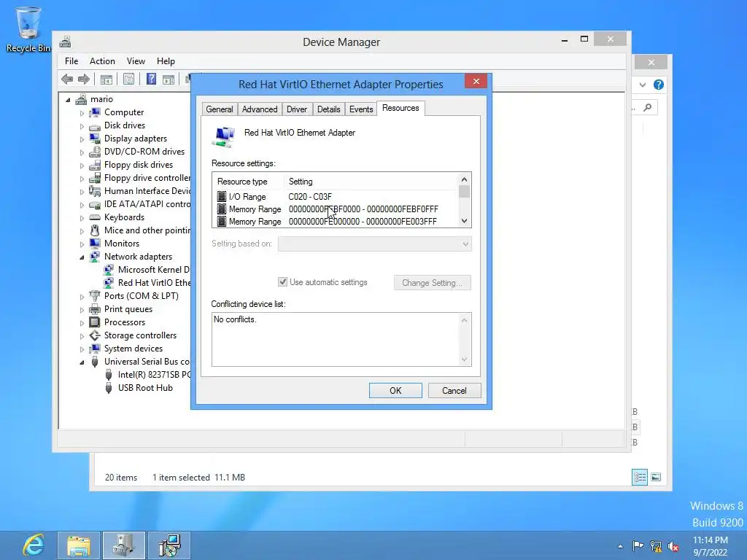
Task: Click the Device Manager taskbar button
Action: point(124,545)
